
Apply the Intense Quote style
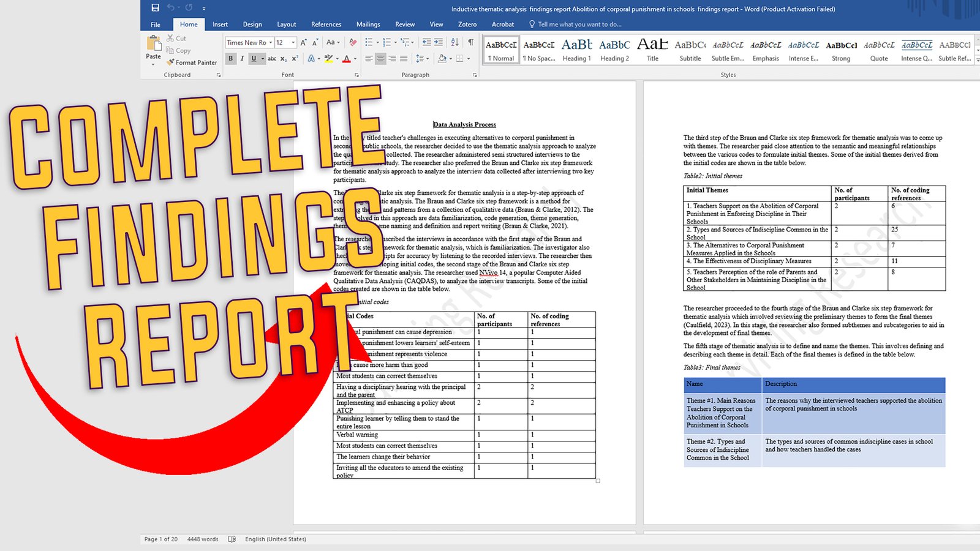pyautogui.click(x=916, y=50)
